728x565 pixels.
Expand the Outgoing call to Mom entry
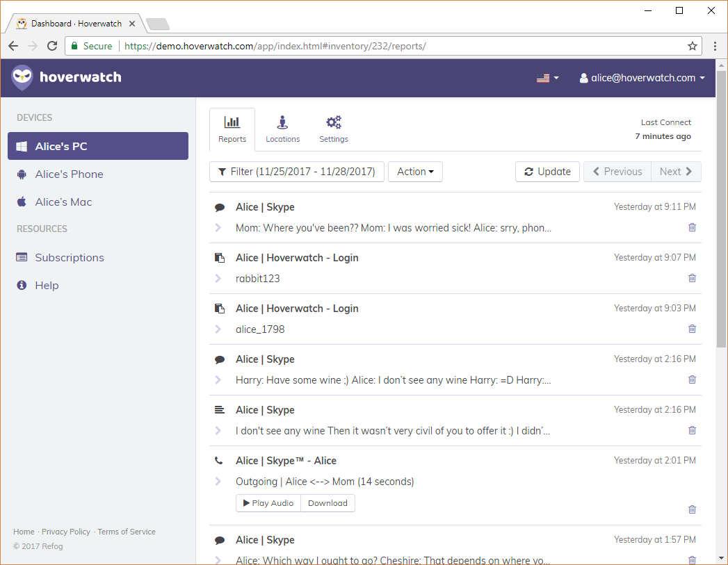point(218,482)
